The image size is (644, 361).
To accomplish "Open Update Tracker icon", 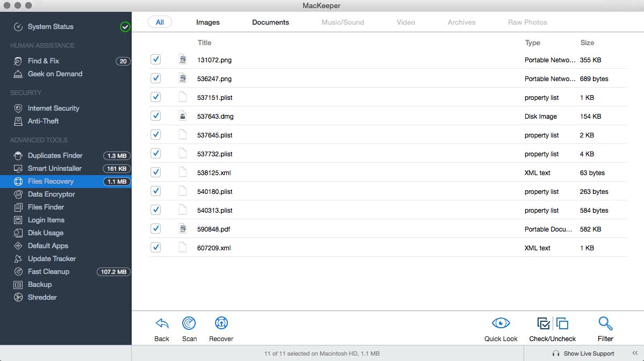I will [x=18, y=259].
